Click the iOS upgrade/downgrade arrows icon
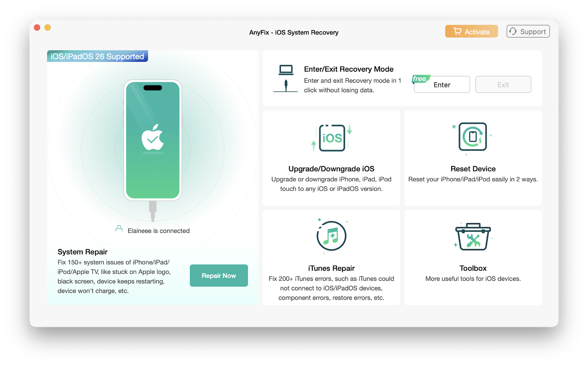 coord(332,138)
